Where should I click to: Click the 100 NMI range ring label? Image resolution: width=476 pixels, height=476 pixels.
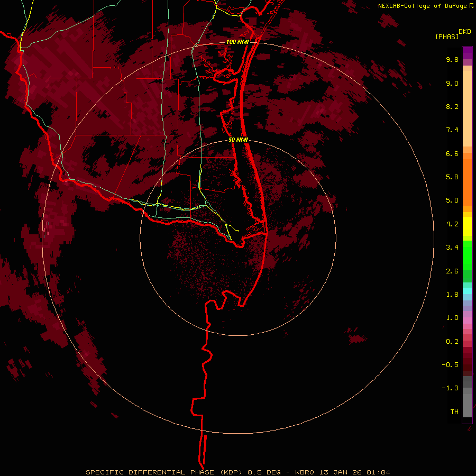coord(237,42)
